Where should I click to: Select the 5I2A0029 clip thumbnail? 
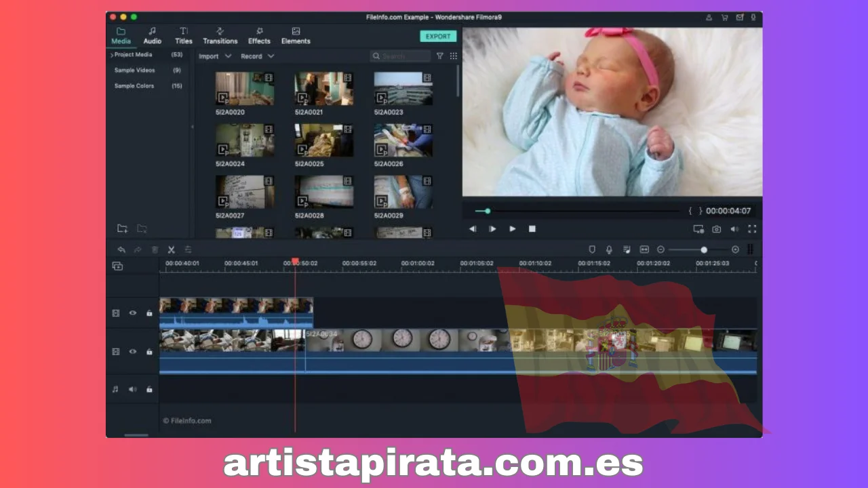coord(403,192)
